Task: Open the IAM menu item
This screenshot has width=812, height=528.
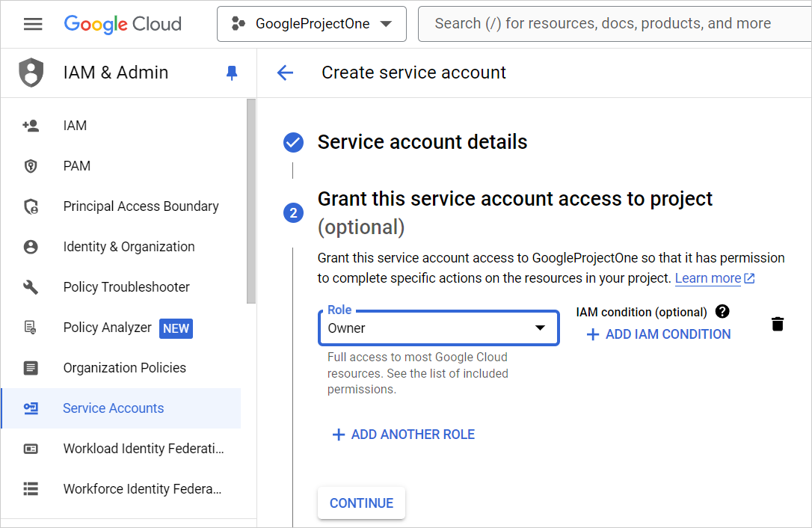Action: (x=75, y=126)
